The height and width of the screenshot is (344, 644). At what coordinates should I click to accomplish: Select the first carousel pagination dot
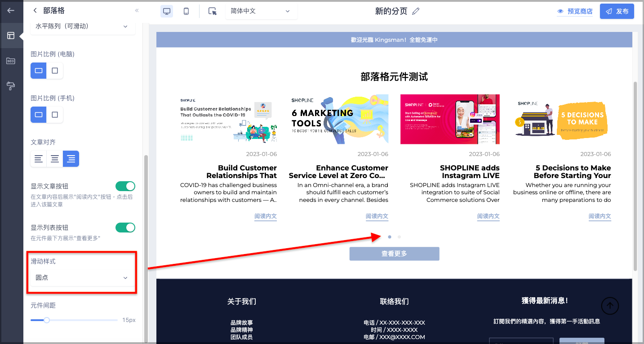point(389,237)
